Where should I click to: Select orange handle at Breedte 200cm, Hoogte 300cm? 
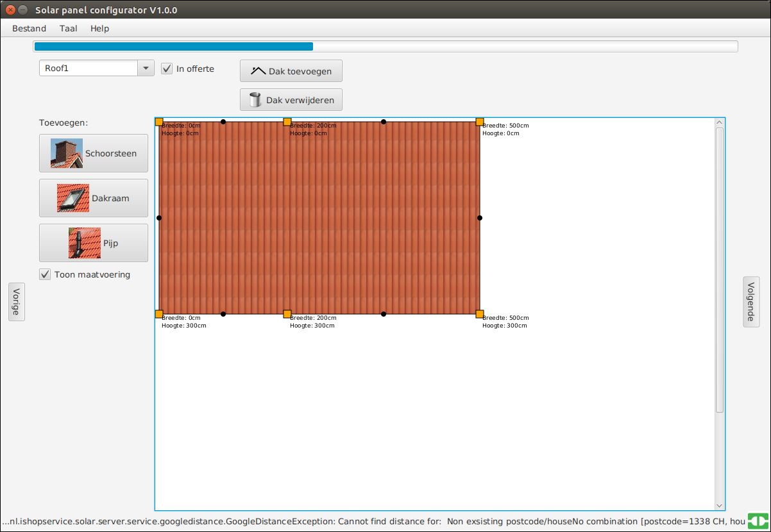(x=287, y=314)
